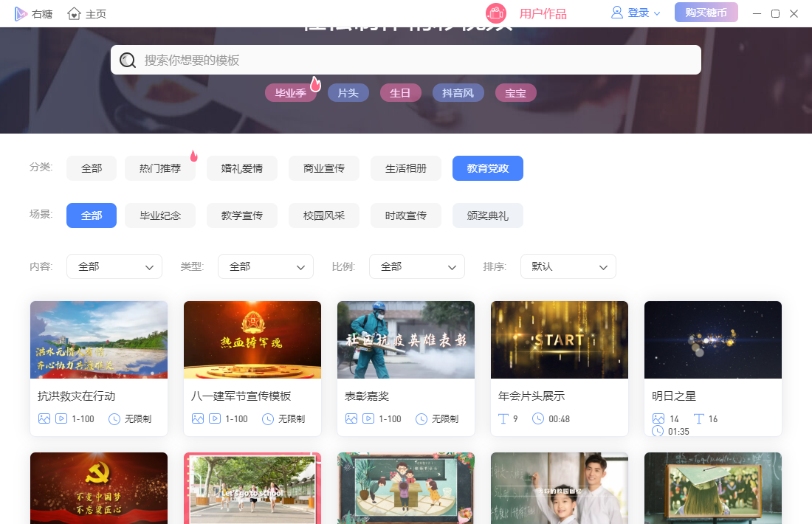Open the 热门推荐 category tab
The height and width of the screenshot is (524, 812).
[x=160, y=168]
